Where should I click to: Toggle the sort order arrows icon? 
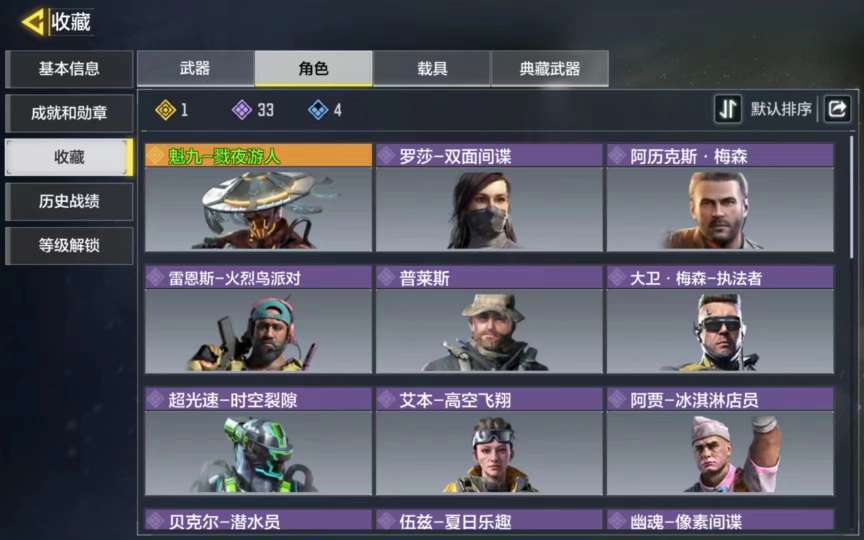(x=728, y=109)
